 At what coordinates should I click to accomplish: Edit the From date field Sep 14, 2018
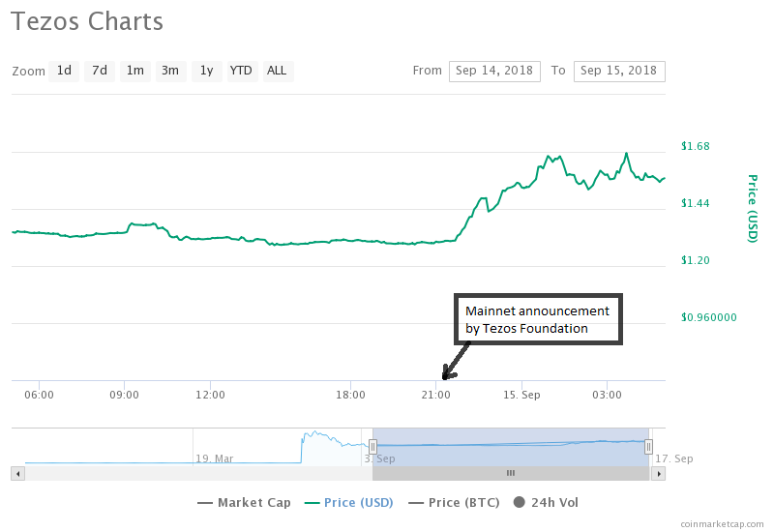[x=494, y=71]
